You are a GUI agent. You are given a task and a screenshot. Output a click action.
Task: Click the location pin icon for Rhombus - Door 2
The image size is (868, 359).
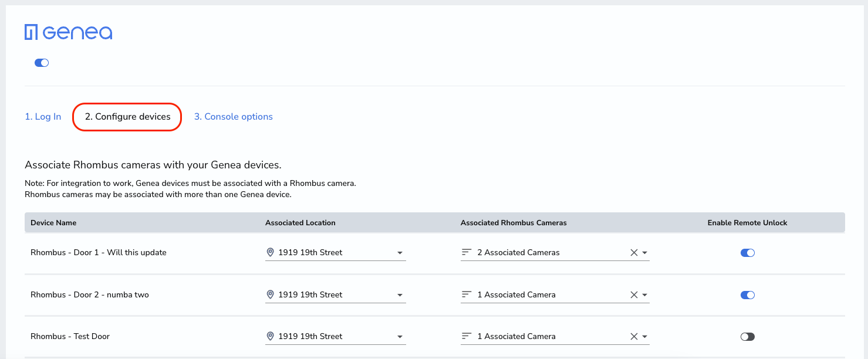[270, 294]
